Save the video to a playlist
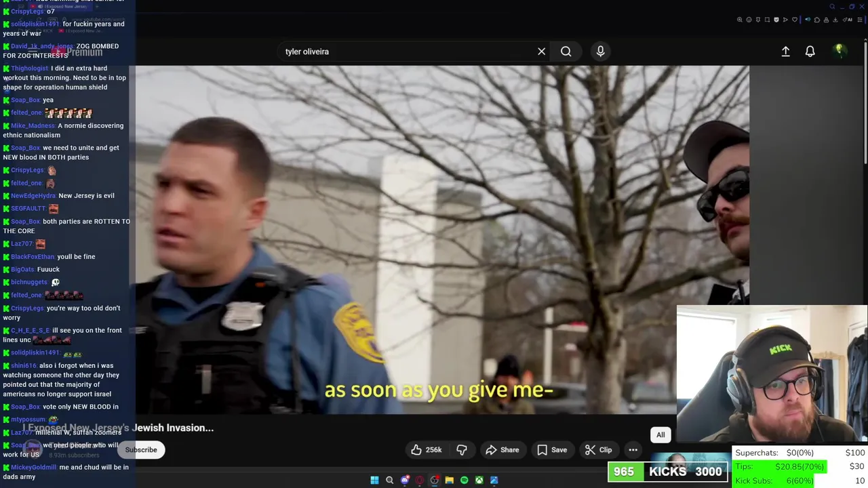868x488 pixels. 552,450
